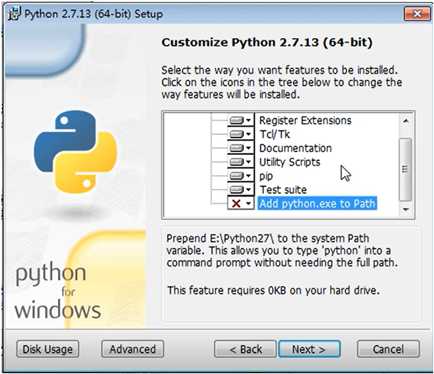Cancel the Python setup
Image resolution: width=434 pixels, height=374 pixels.
[388, 349]
